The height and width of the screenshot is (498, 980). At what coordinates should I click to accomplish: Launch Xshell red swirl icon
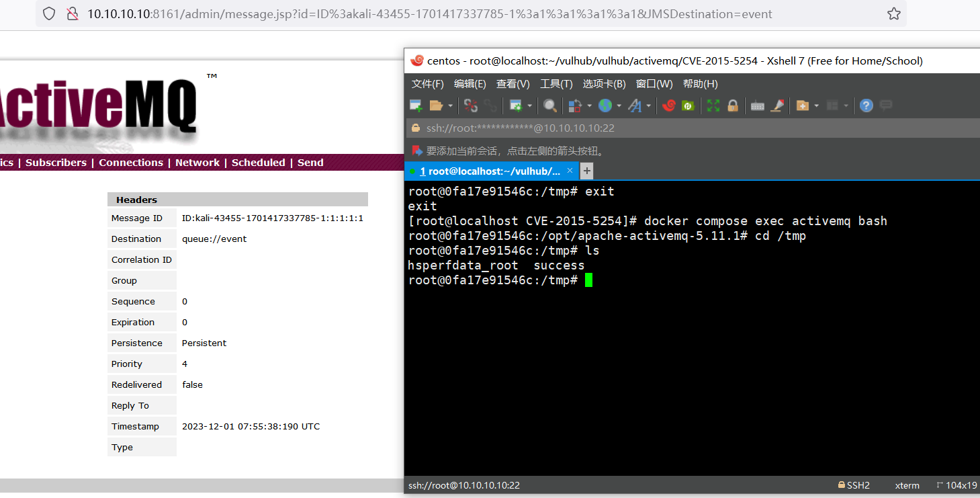(x=668, y=106)
